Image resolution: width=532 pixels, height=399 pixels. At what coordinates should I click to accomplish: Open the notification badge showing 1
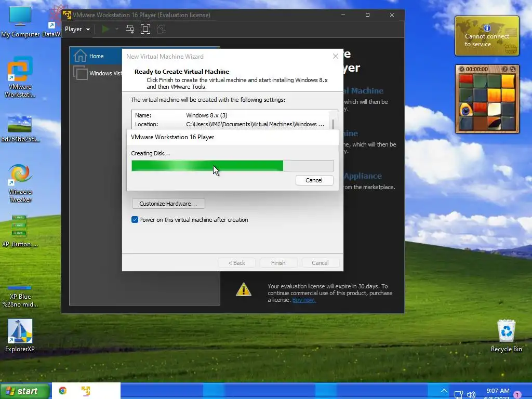pyautogui.click(x=517, y=395)
